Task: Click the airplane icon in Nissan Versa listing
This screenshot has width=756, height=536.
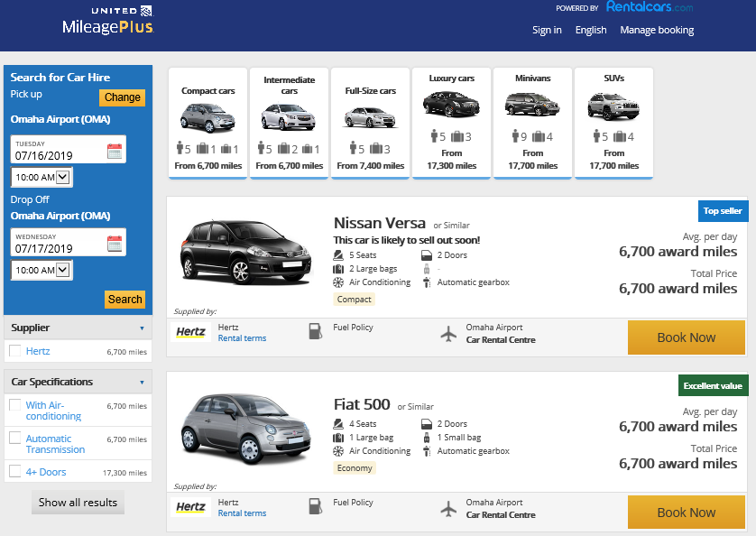Action: 448,333
